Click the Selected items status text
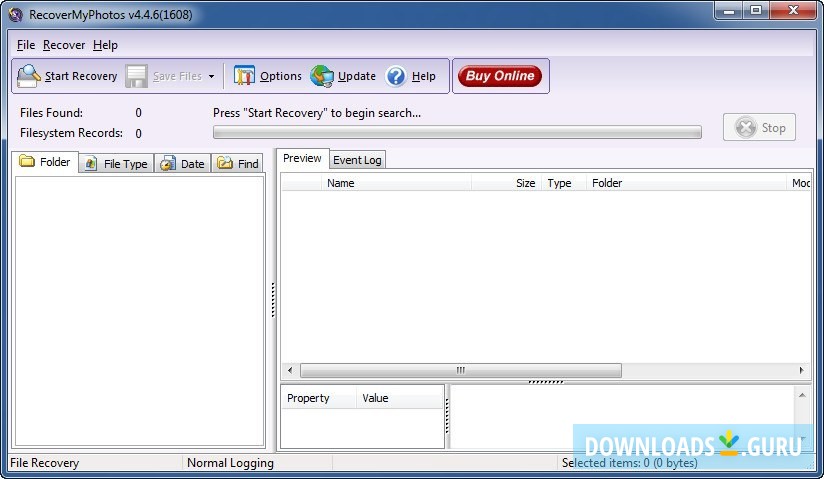Viewport: 824px width, 479px height. [630, 463]
